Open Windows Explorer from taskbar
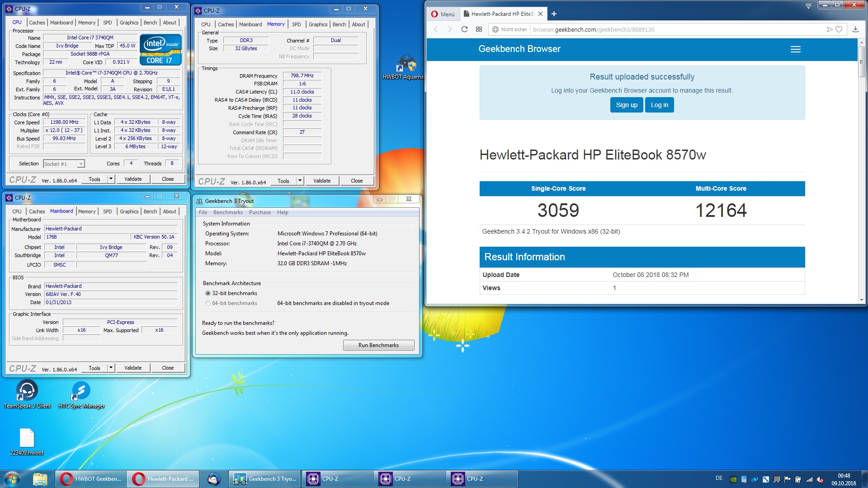Image resolution: width=868 pixels, height=488 pixels. coord(40,479)
